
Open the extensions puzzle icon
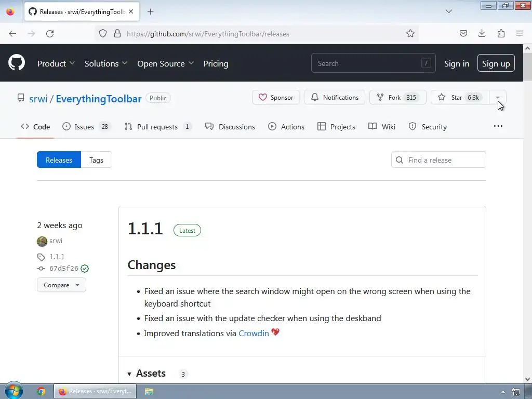click(501, 34)
